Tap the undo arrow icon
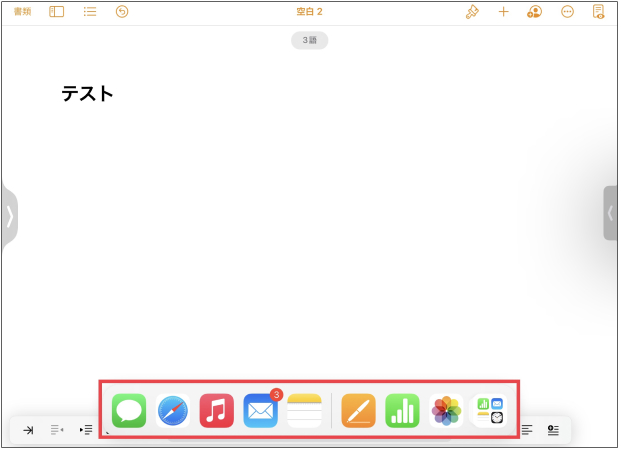Viewport: 621px width, 450px height. 122,11
